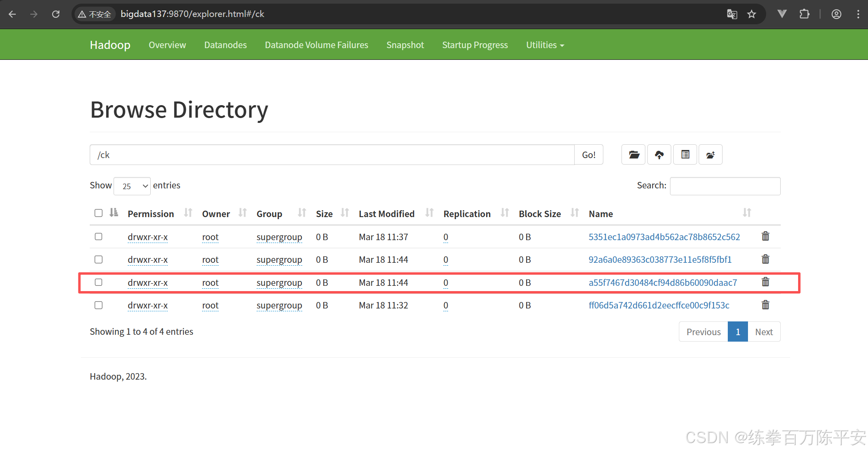868x452 pixels.
Task: Check the box for ff06d5a742d6 row
Action: pos(99,305)
